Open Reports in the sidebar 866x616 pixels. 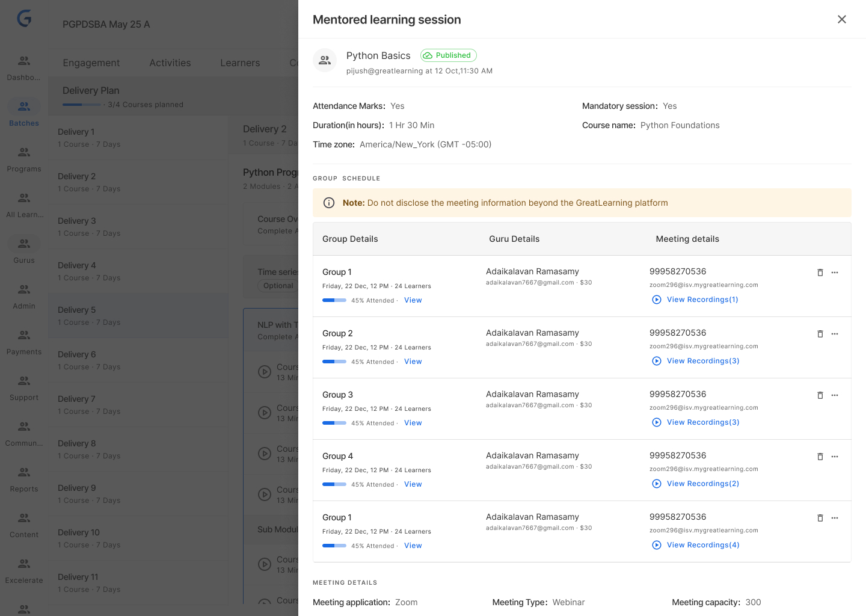24,479
